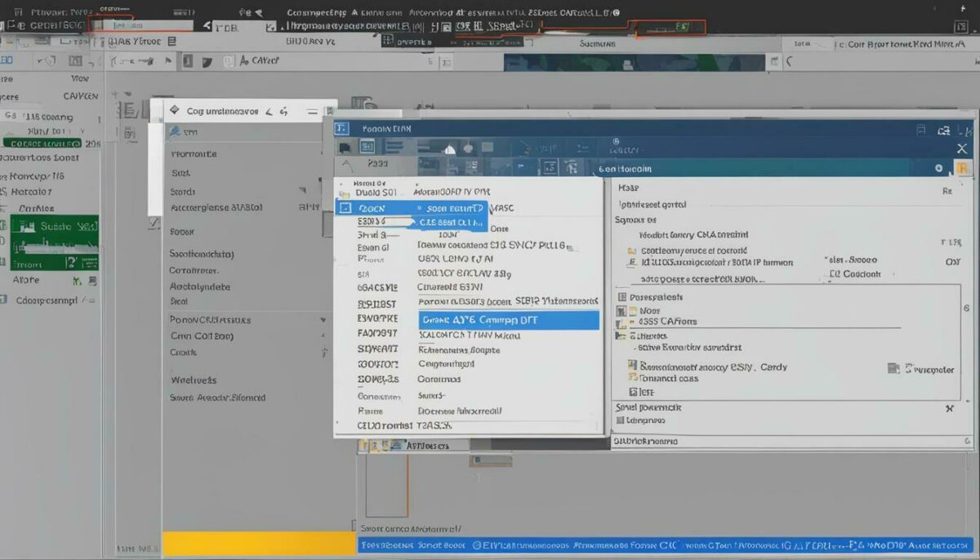The width and height of the screenshot is (980, 560).
Task: Open the 'Duold S01' folder row
Action: (x=376, y=193)
